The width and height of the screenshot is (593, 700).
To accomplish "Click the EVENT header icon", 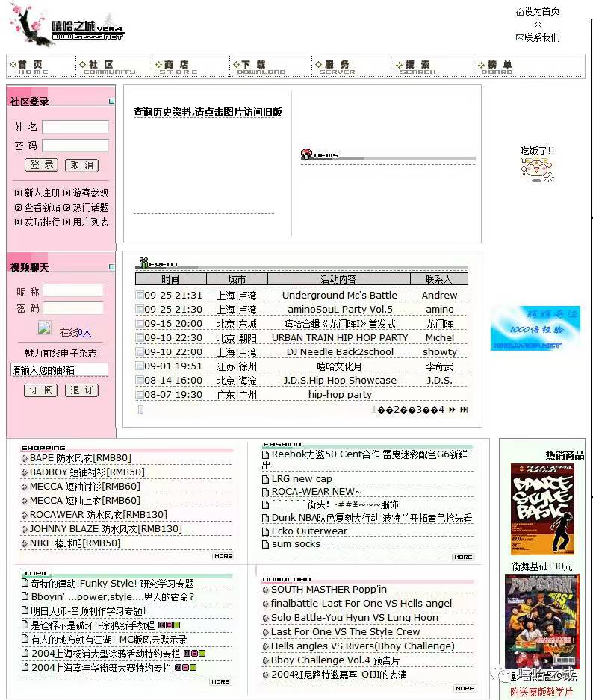I will tap(143, 263).
